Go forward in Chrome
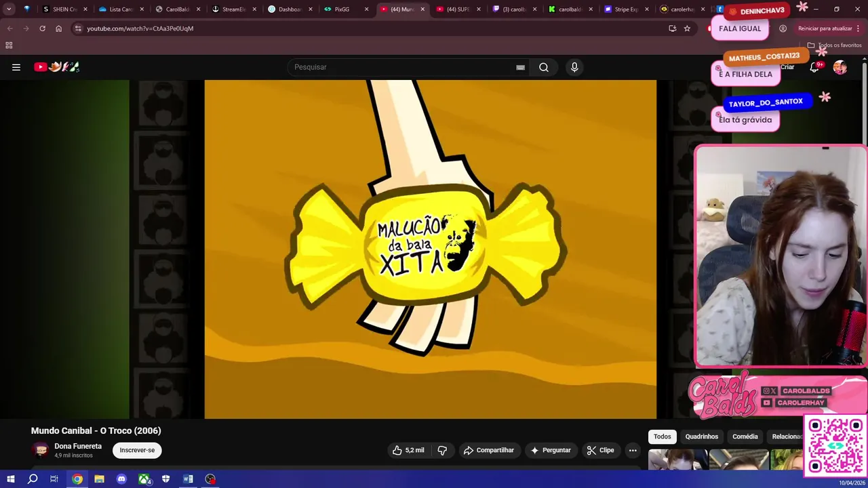The image size is (868, 488). [26, 28]
